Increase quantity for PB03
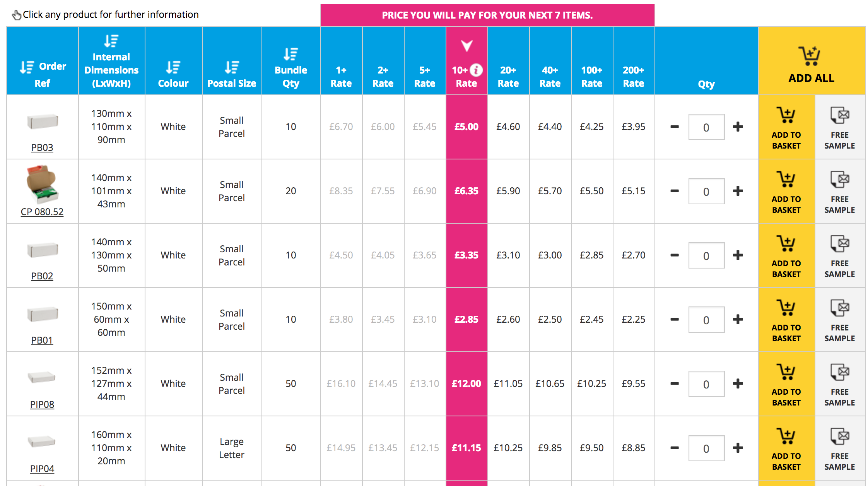Viewport: 868px width, 486px height. coord(738,127)
